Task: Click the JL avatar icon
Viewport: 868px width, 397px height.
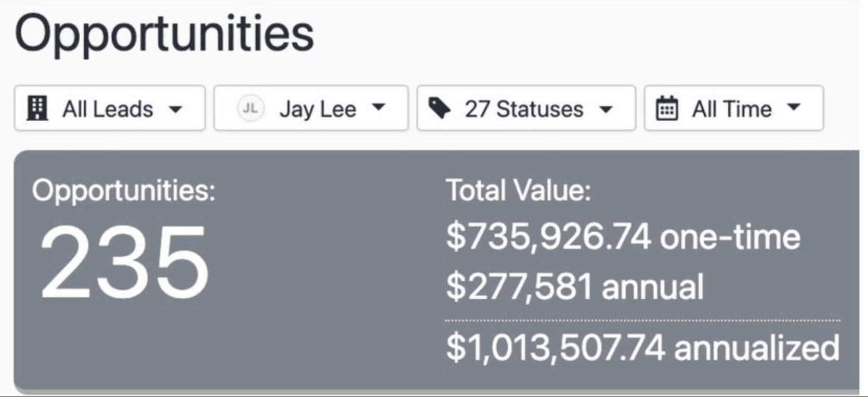Action: click(x=250, y=108)
